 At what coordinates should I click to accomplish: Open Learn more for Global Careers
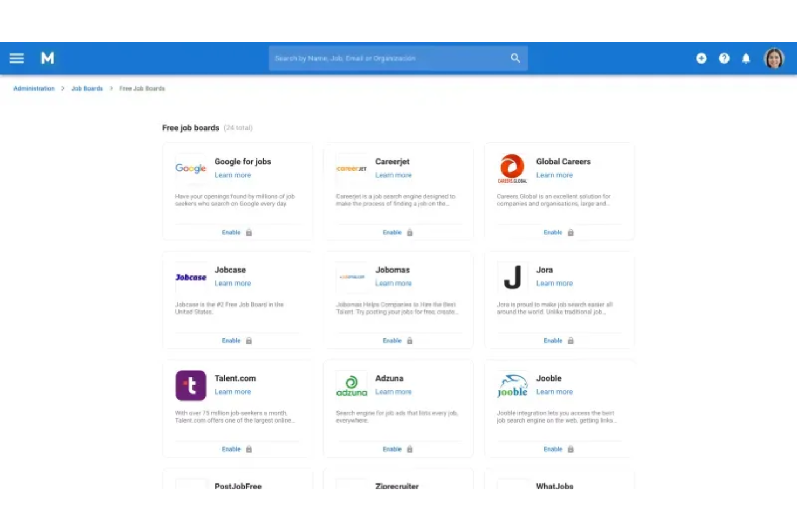point(554,175)
